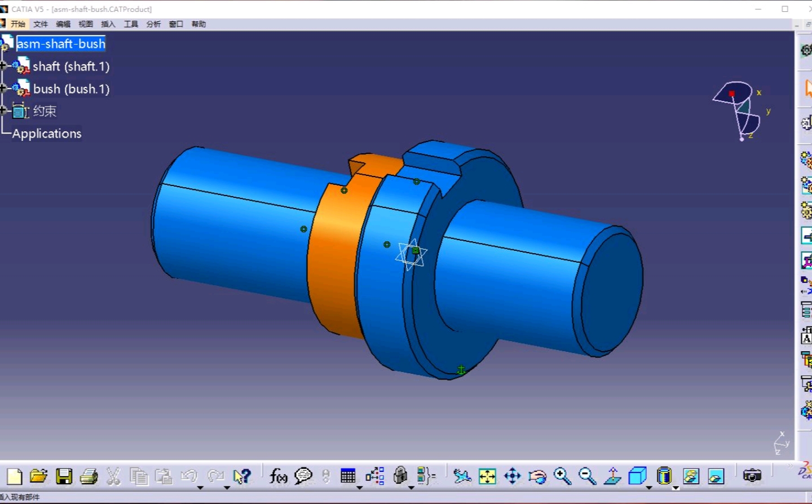Click the Fit All In icon
This screenshot has width=812, height=504.
click(487, 476)
